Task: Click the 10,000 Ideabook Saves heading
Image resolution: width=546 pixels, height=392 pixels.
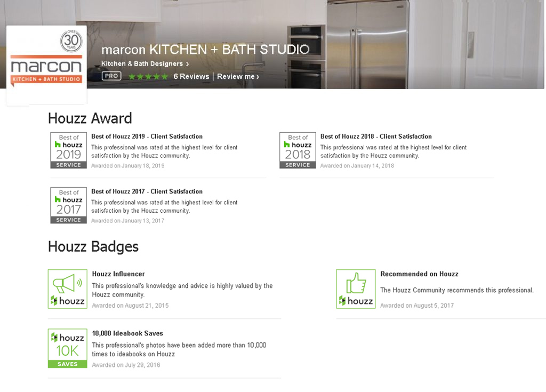Action: point(127,333)
